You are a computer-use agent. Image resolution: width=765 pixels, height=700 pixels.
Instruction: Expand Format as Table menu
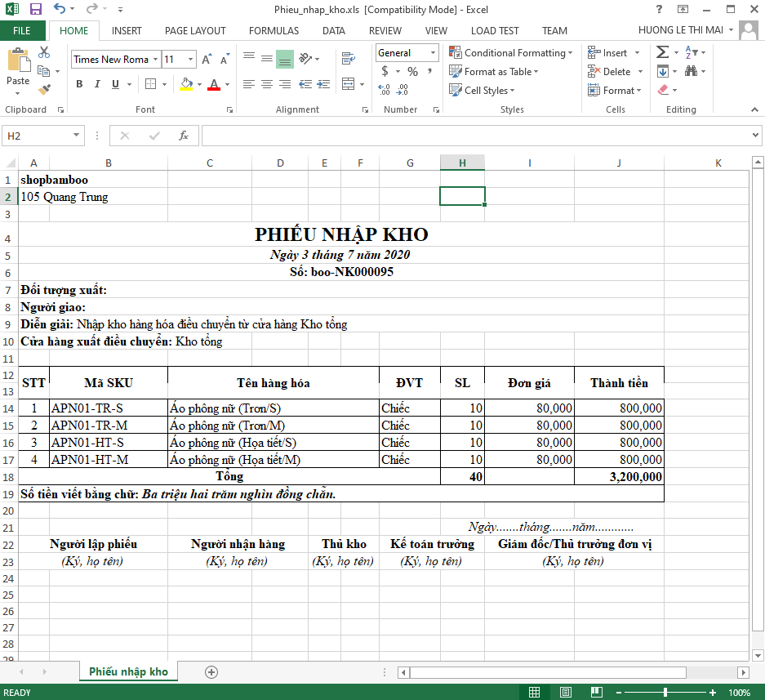493,72
